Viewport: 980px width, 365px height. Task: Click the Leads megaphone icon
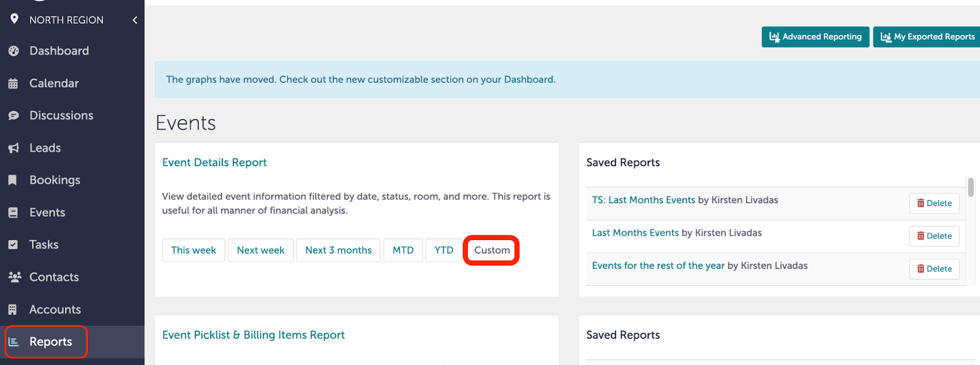point(13,148)
